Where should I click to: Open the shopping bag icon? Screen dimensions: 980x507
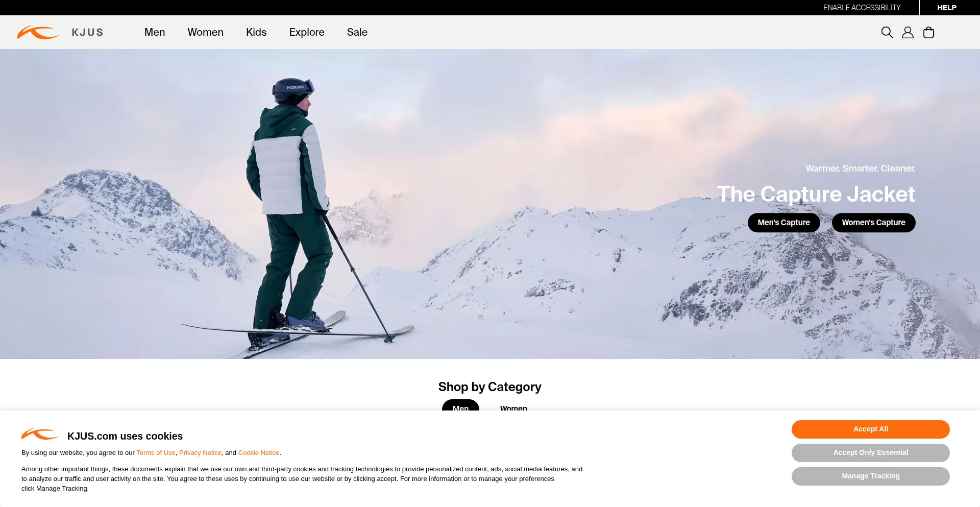929,33
